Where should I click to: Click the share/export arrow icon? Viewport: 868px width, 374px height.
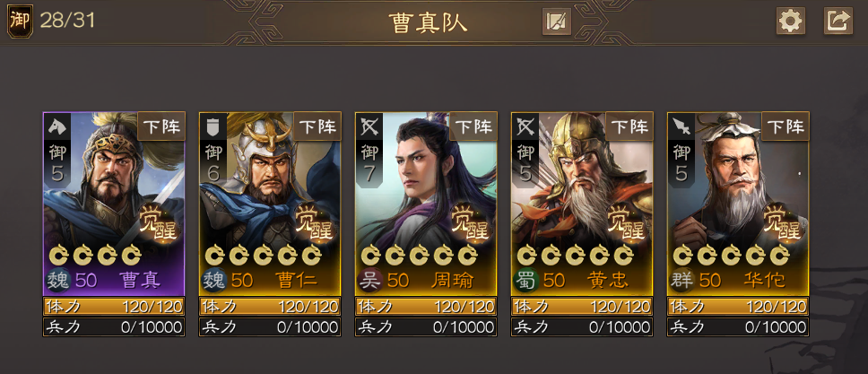tap(838, 21)
